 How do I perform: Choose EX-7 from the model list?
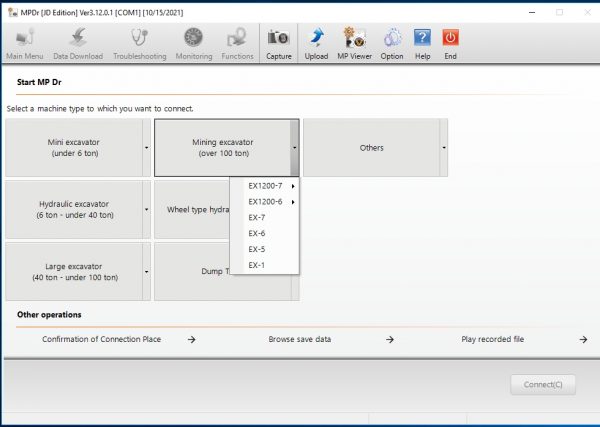point(265,217)
